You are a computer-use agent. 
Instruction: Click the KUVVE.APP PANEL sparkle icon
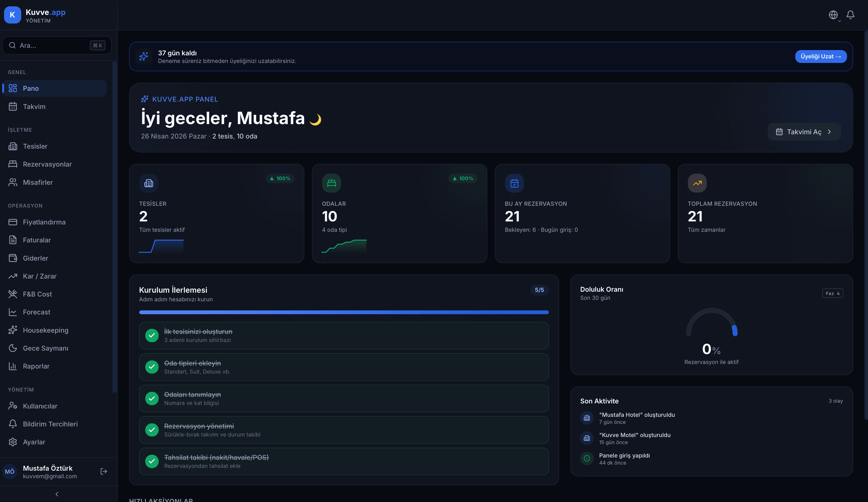pyautogui.click(x=145, y=99)
